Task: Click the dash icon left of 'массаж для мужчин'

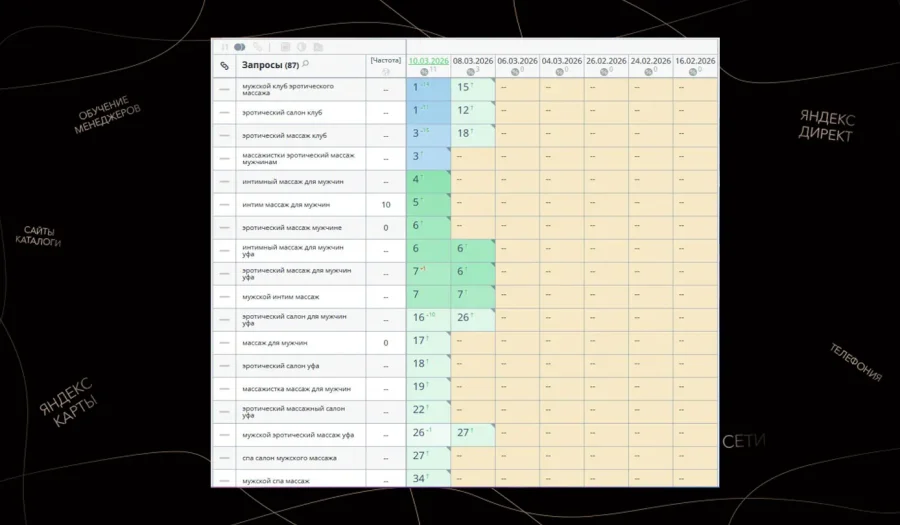Action: [x=224, y=343]
